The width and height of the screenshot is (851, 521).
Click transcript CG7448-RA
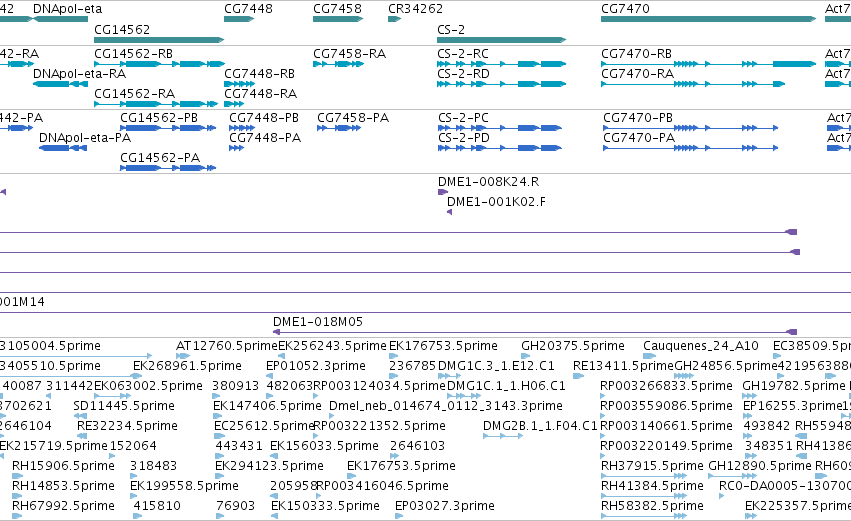pyautogui.click(x=261, y=93)
